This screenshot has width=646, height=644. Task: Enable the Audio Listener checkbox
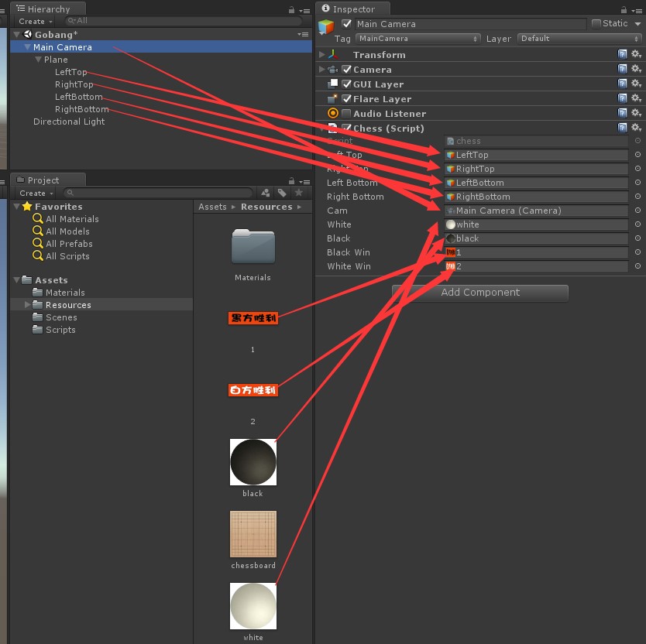346,113
